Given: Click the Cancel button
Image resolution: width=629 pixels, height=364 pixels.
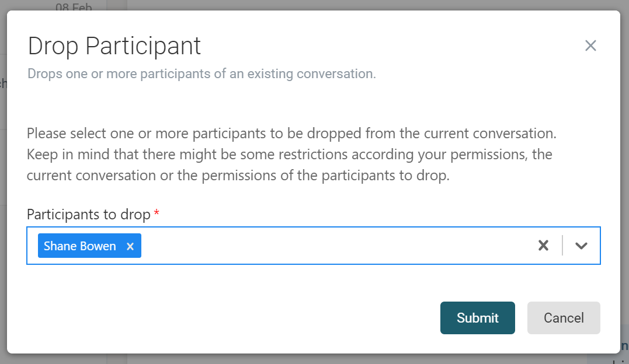Looking at the screenshot, I should point(563,318).
